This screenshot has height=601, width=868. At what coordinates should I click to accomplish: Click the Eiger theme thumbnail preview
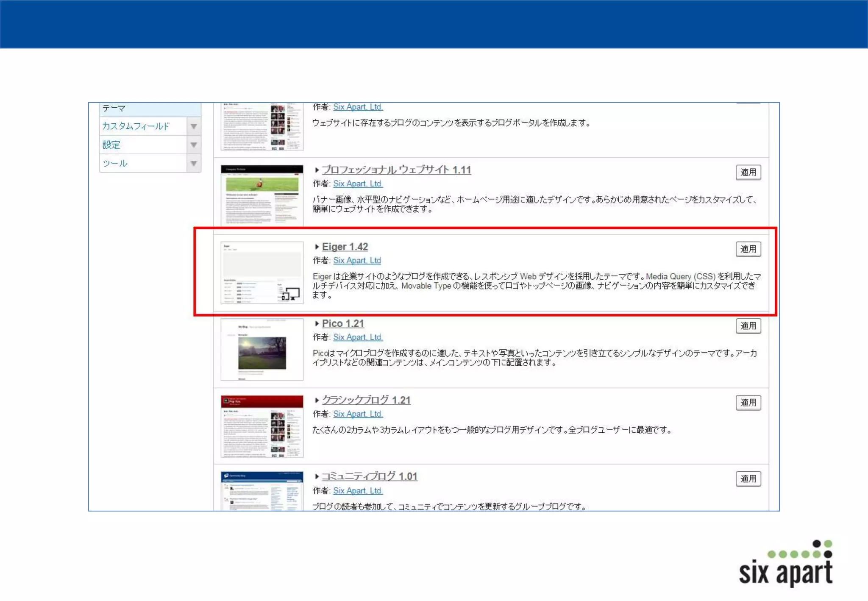tap(262, 273)
